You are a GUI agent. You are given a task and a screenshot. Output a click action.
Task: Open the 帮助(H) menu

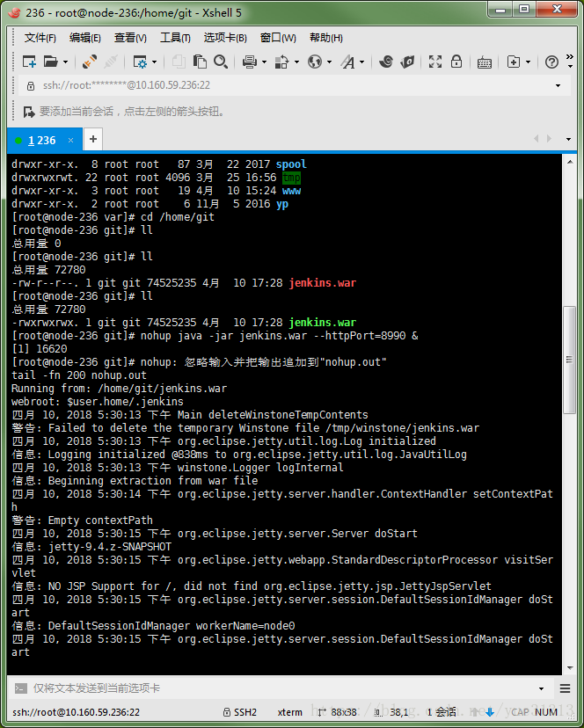(x=326, y=38)
